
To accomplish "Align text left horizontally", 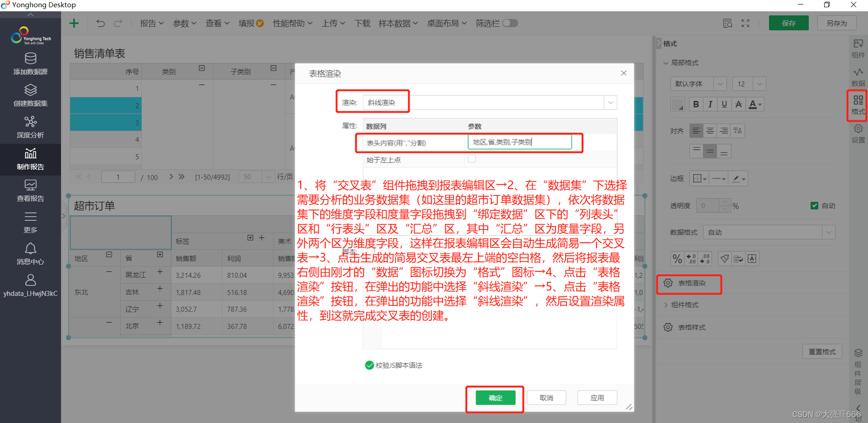I will [x=696, y=131].
